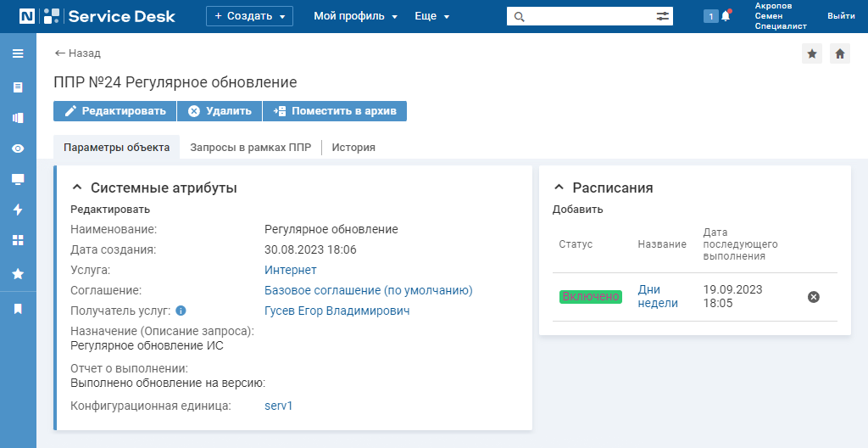This screenshot has width=868, height=448.
Task: Remove the Дни недели schedule entry
Action: (x=813, y=297)
